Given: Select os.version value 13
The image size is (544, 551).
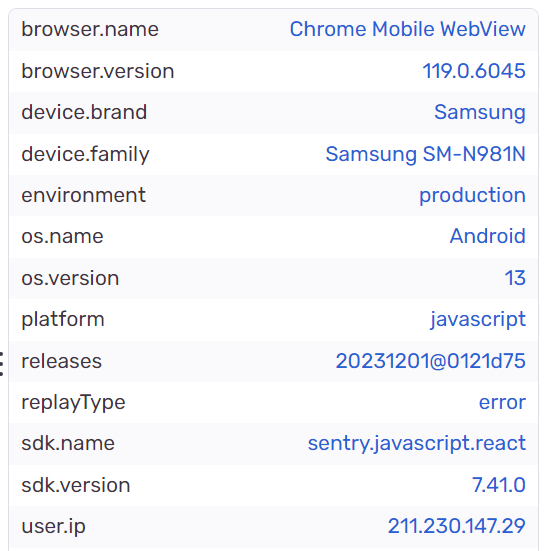Looking at the screenshot, I should (515, 278).
